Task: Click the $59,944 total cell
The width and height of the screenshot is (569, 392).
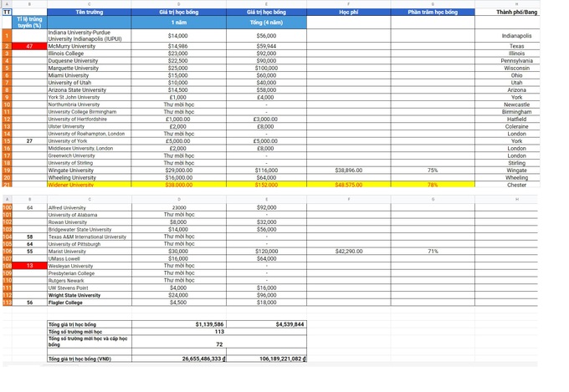Action: (x=266, y=46)
